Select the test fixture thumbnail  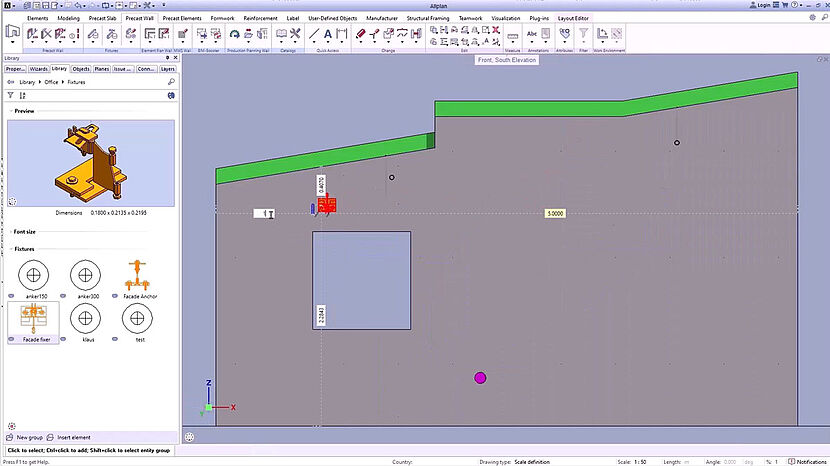pos(137,319)
